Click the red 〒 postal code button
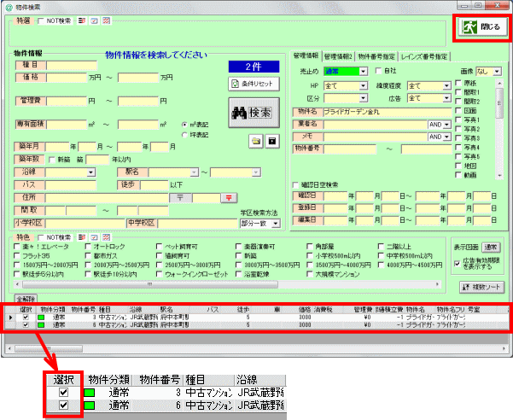 point(229,198)
